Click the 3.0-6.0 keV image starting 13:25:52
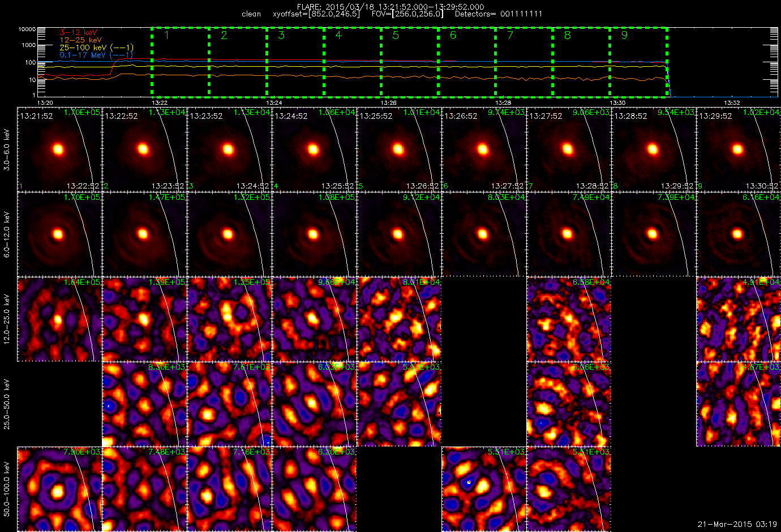The image size is (781, 532). click(x=399, y=149)
